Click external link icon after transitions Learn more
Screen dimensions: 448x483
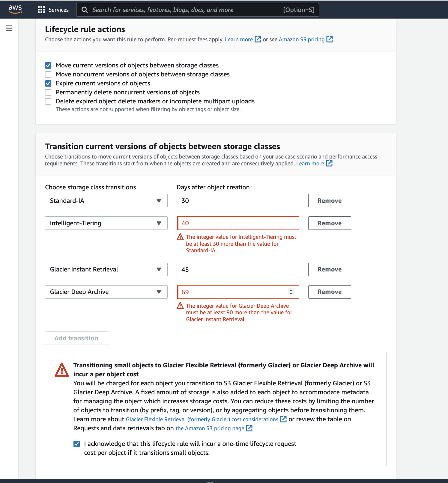pyautogui.click(x=329, y=163)
